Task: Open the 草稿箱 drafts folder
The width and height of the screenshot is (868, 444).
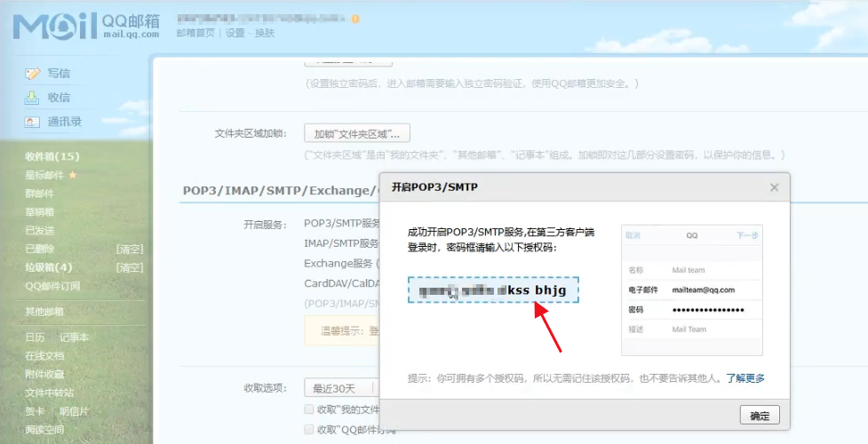Action: [x=39, y=212]
